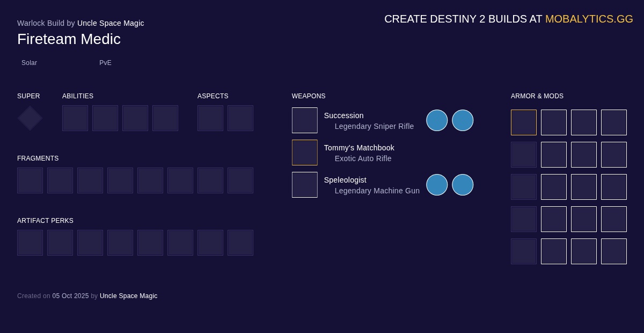Choose the last Artifact Perks slot
The image size is (644, 333).
pyautogui.click(x=240, y=243)
